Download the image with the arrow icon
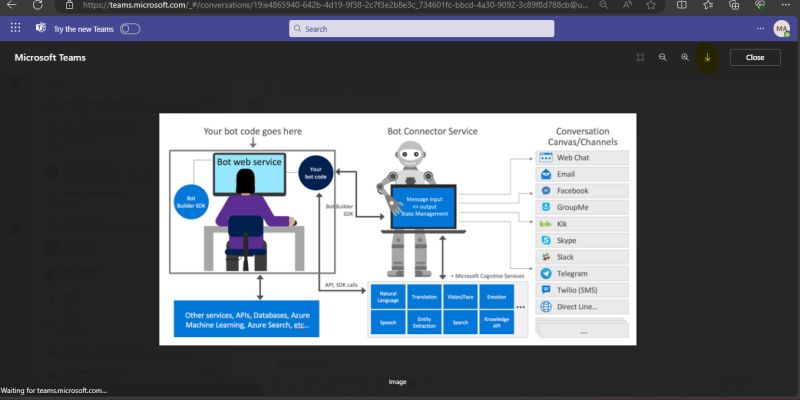The image size is (800, 400). point(707,58)
